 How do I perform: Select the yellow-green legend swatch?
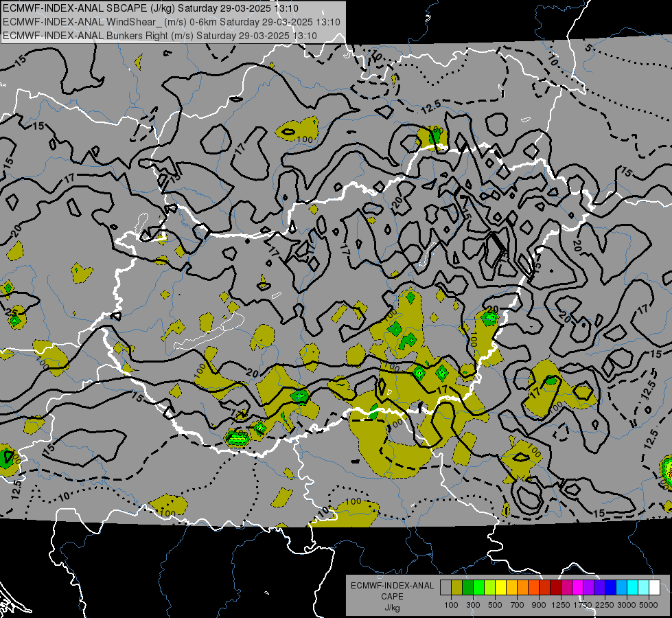pyautogui.click(x=489, y=587)
